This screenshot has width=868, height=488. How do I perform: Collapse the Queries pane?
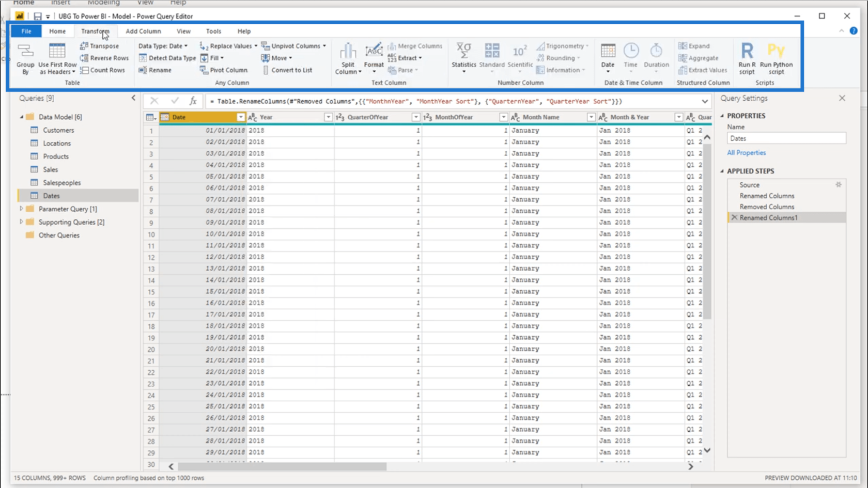(x=133, y=98)
